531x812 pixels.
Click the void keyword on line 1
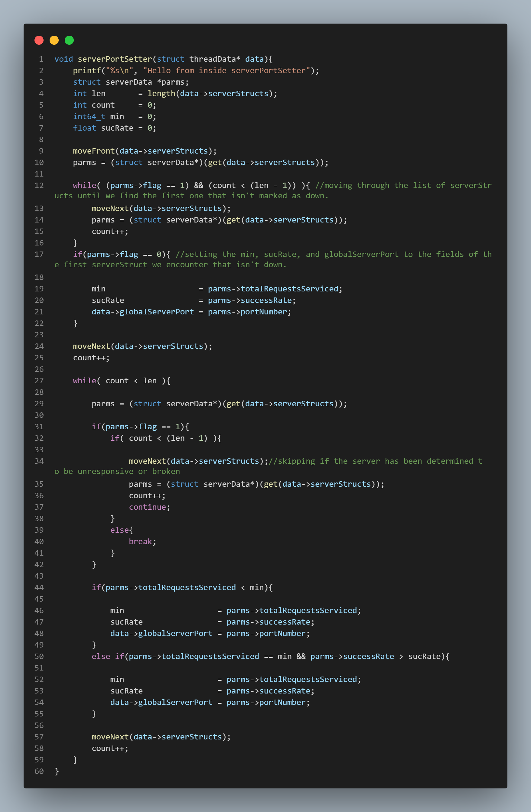[64, 59]
